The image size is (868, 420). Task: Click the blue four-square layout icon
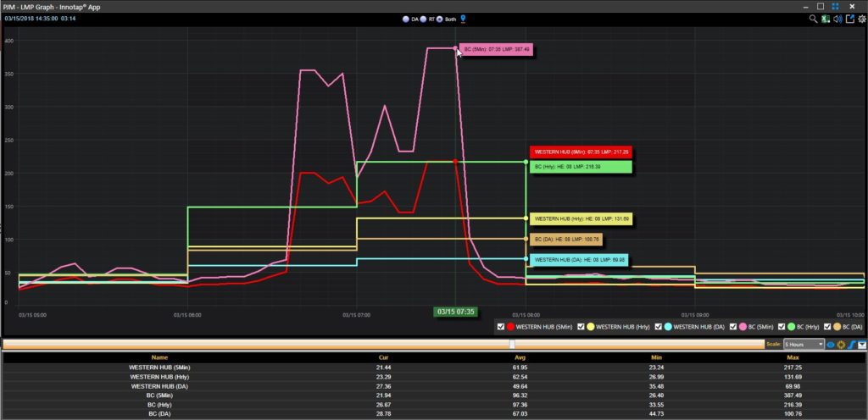835,7
